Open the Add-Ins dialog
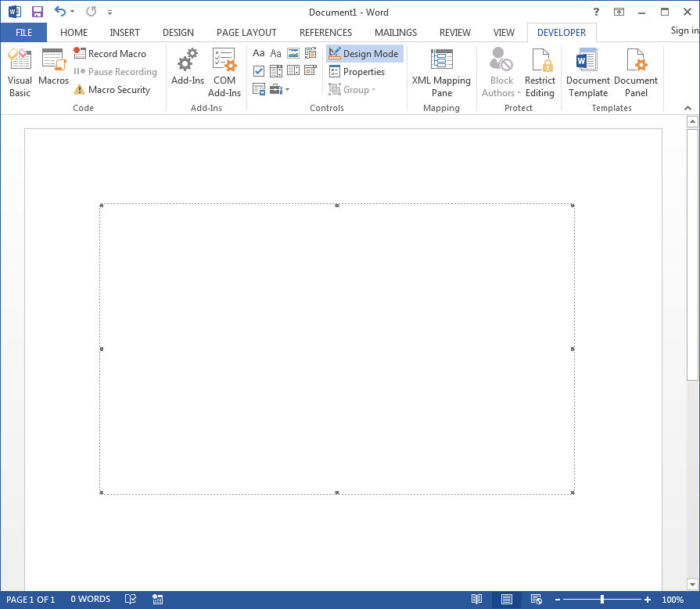700x609 pixels. 188,67
